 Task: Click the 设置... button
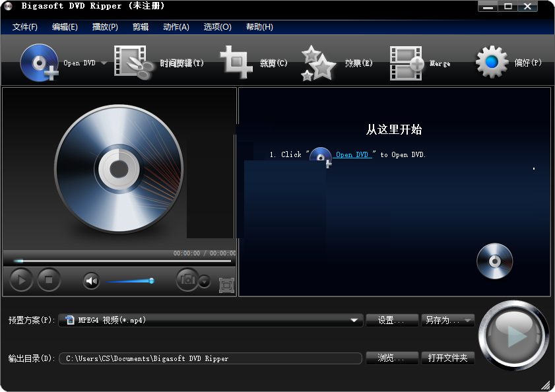(x=392, y=320)
